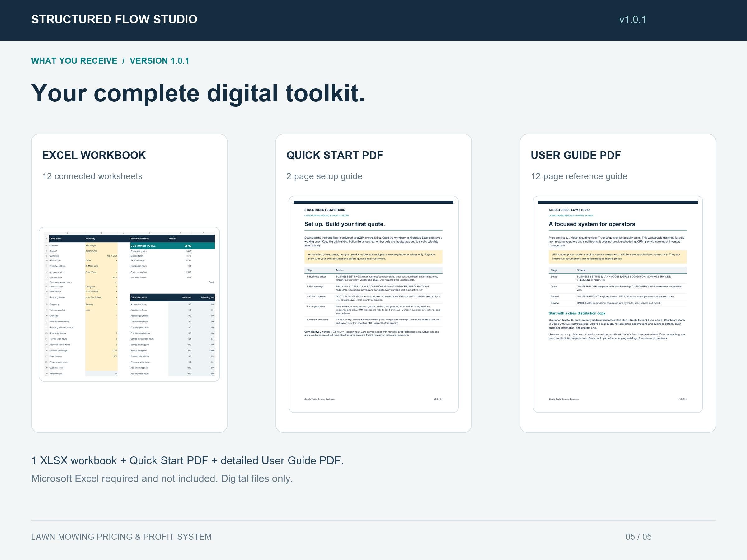Screen dimensions: 747x560
Task: Select the VERSION 1.0.1 breadcrumb text
Action: coord(159,61)
